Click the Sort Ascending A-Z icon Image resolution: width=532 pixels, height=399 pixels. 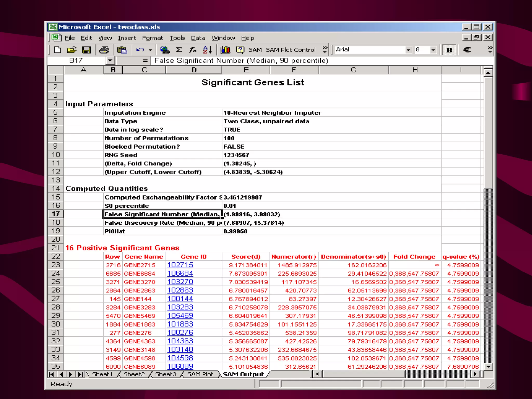tap(208, 50)
